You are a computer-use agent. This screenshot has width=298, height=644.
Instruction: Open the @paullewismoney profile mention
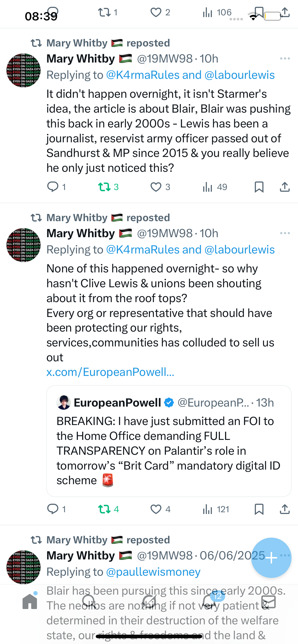coord(153,572)
